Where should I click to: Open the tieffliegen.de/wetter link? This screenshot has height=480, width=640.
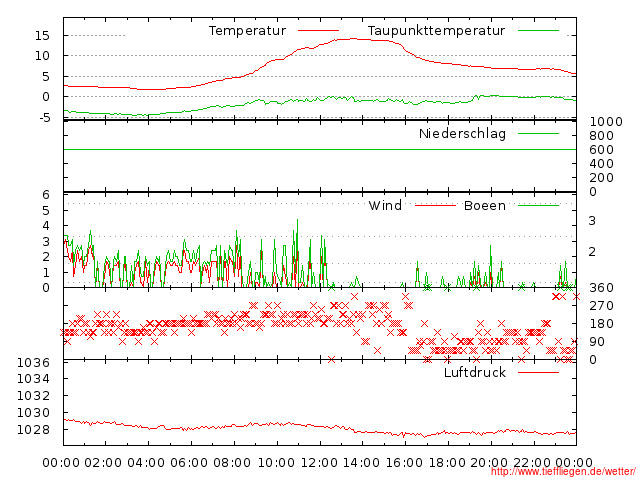pos(563,471)
